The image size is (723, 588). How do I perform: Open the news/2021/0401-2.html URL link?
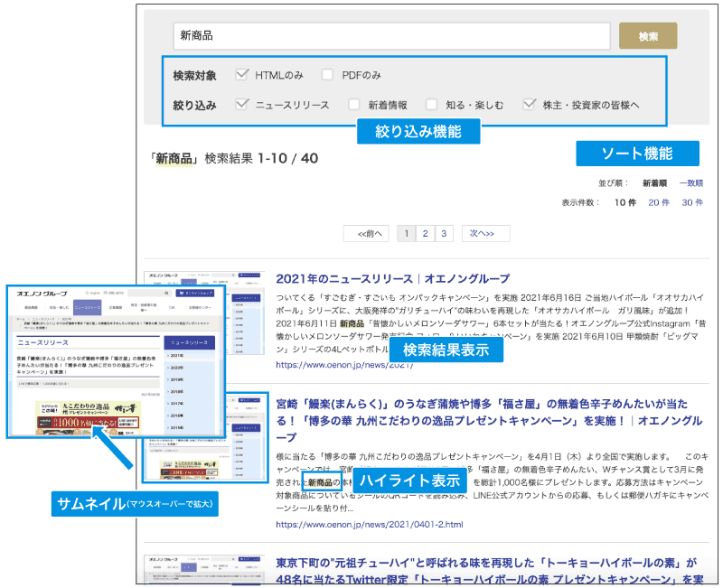click(370, 525)
